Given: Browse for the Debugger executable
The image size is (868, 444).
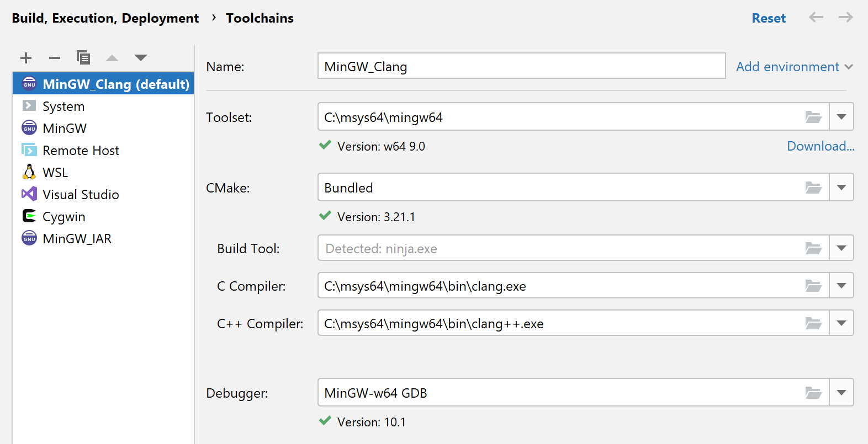Looking at the screenshot, I should (x=813, y=392).
